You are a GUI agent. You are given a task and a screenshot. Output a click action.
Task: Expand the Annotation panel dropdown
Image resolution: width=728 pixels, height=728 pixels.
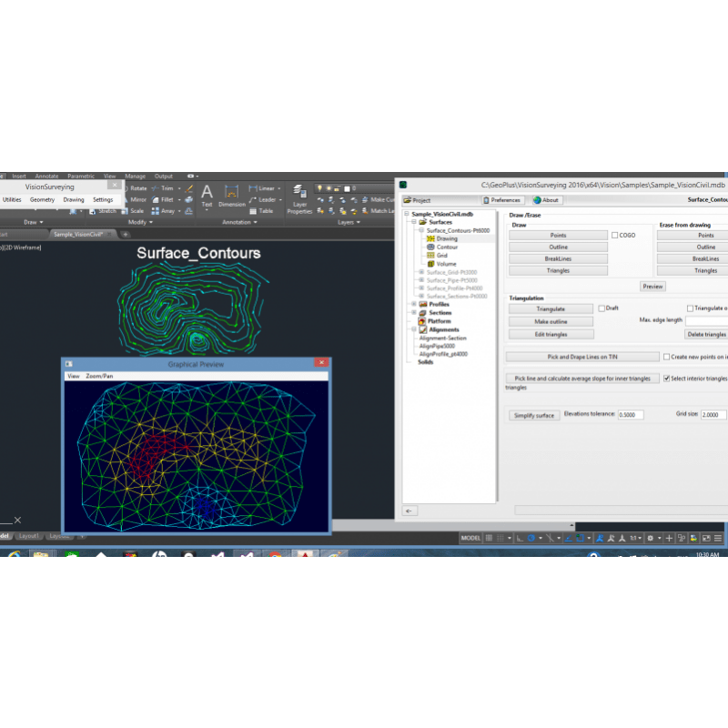point(239,222)
